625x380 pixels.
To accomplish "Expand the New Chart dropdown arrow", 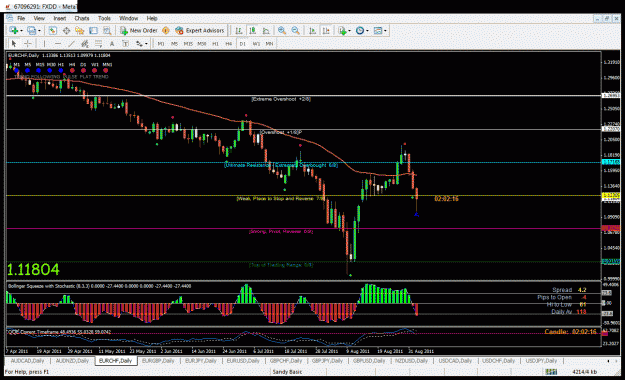I will click(x=21, y=31).
